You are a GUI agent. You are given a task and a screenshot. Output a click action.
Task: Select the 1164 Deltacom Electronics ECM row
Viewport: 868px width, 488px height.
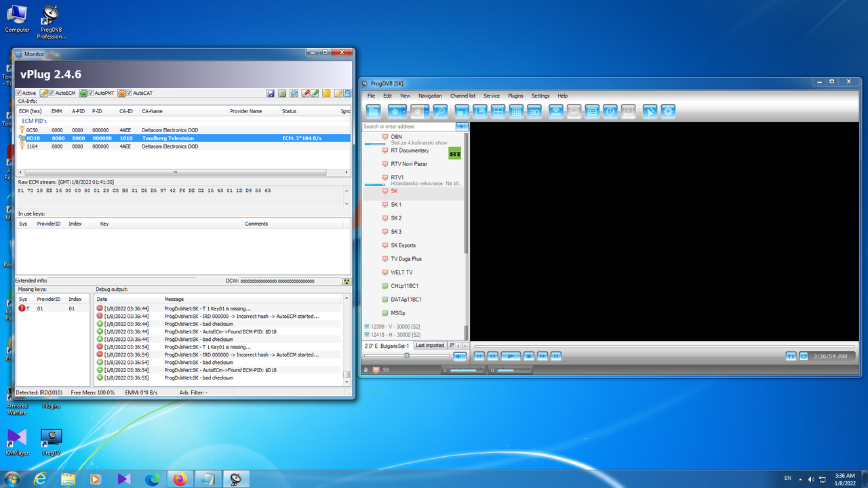point(183,146)
